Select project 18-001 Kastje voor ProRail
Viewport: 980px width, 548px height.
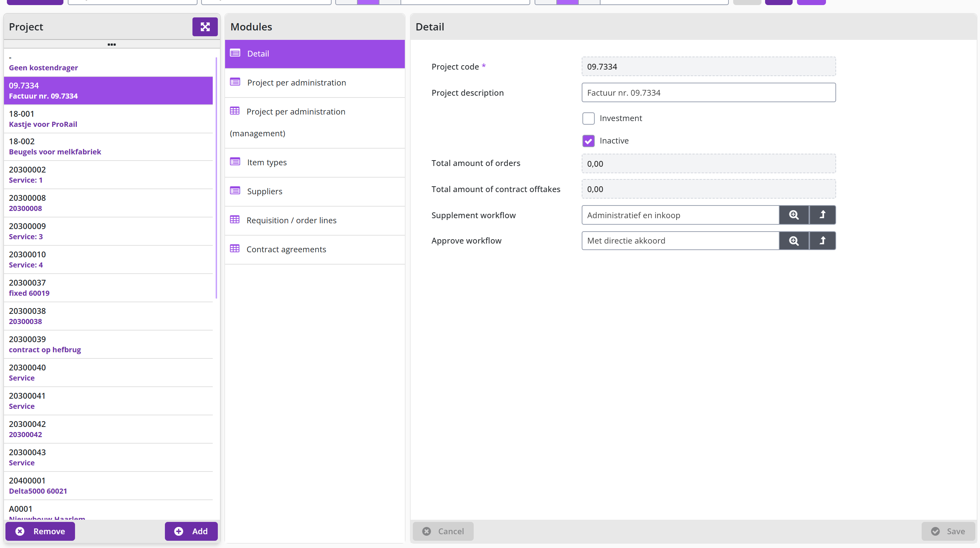pyautogui.click(x=108, y=119)
